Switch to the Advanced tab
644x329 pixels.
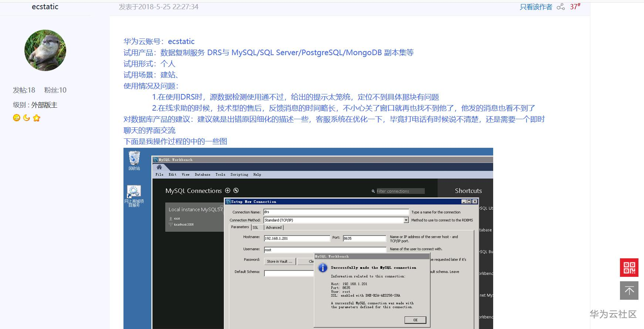[x=274, y=228]
